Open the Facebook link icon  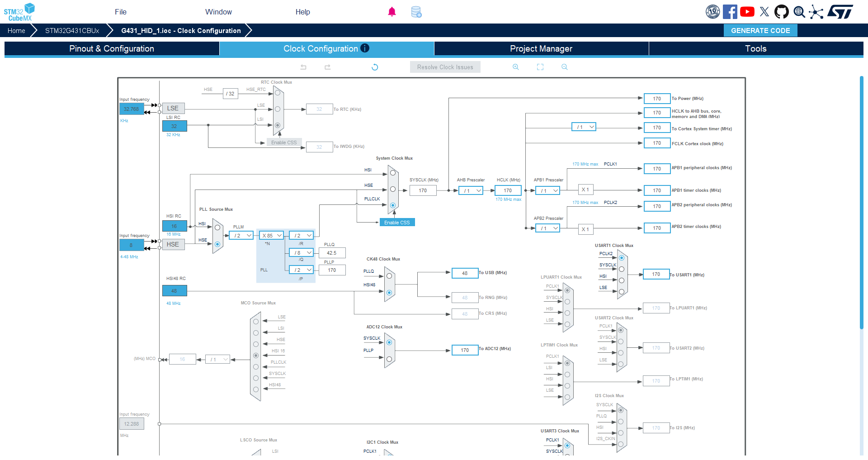(730, 12)
